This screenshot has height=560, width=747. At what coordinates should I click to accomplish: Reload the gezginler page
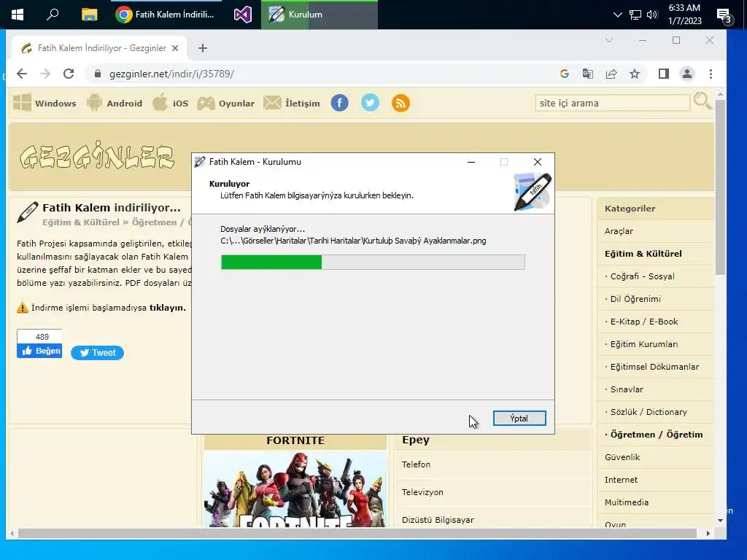(69, 74)
